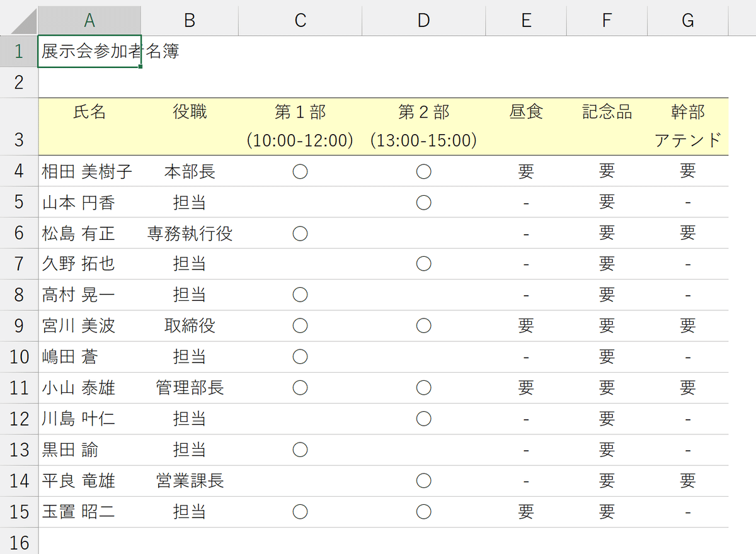
Task: Click 担当 in 山本 円香's row
Action: click(190, 202)
